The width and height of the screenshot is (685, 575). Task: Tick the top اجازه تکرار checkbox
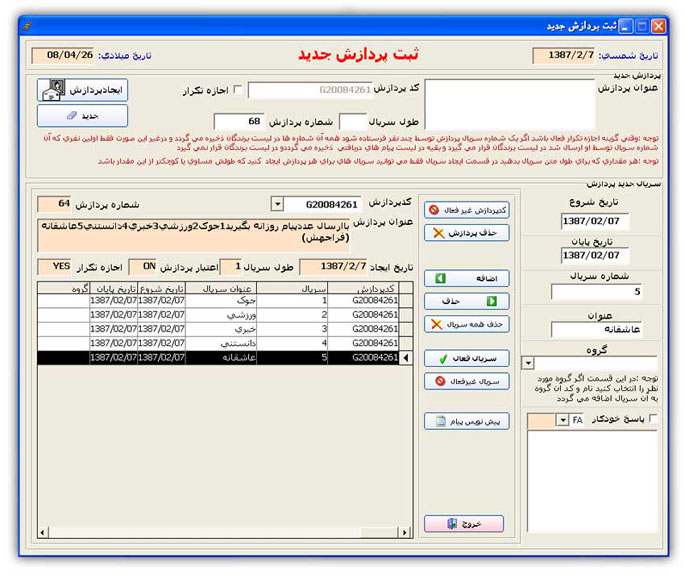pyautogui.click(x=238, y=89)
